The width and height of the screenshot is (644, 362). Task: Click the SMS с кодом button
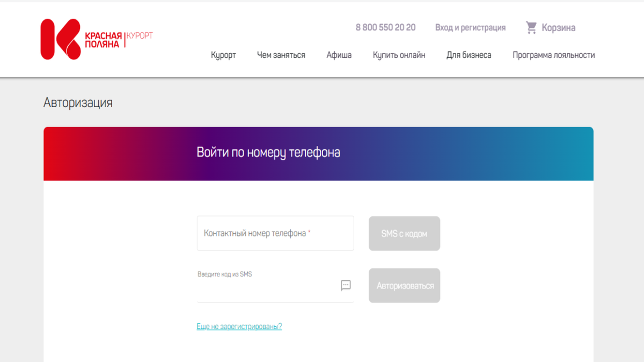point(404,233)
